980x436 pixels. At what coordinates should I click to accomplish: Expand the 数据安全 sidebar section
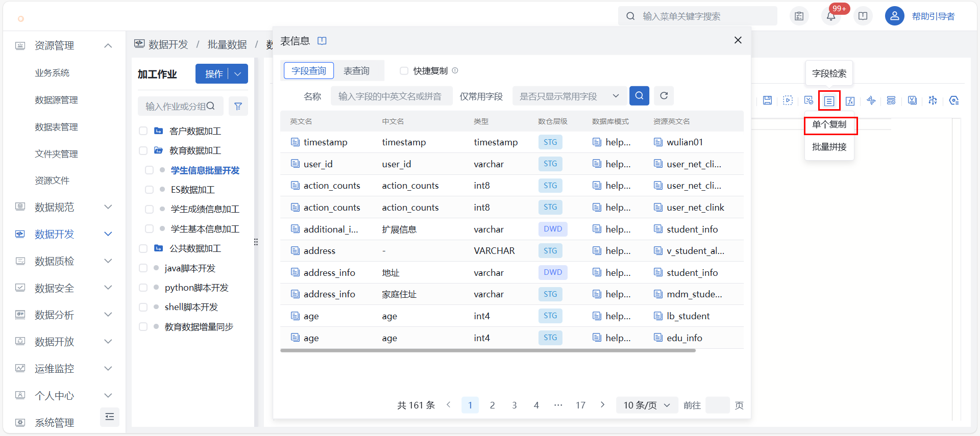click(108, 288)
